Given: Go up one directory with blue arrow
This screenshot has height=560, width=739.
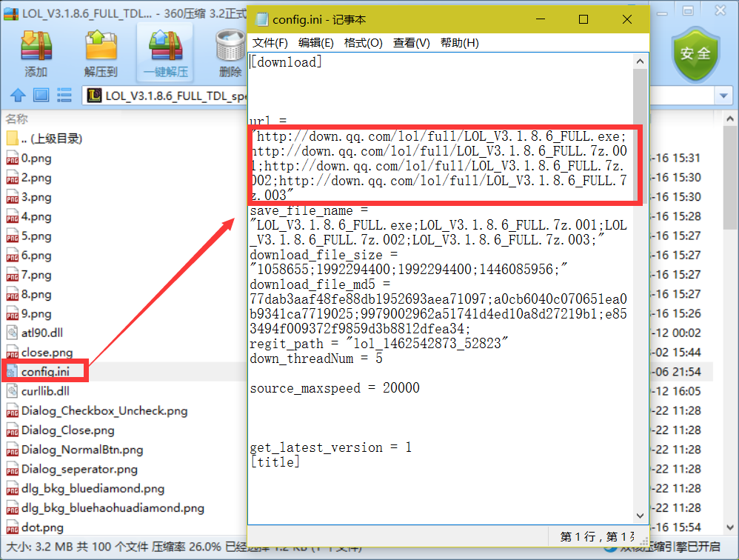Looking at the screenshot, I should 18,96.
